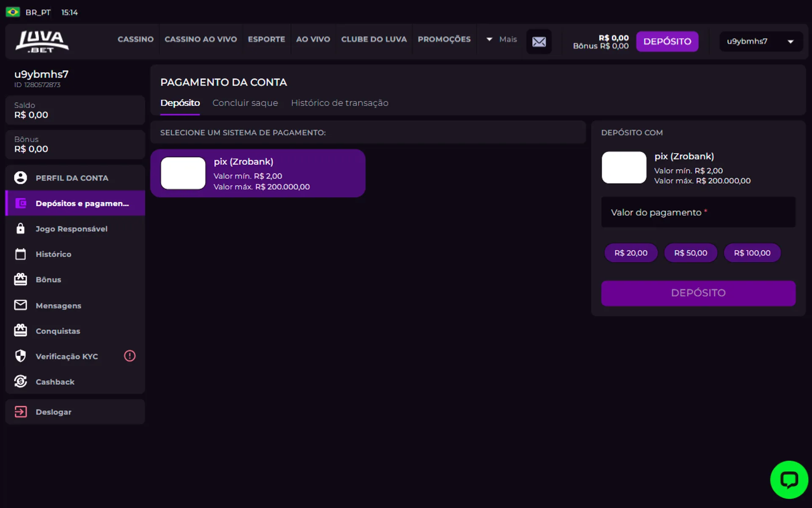
Task: Click the Jogo Responsável padlock icon
Action: [x=20, y=229]
